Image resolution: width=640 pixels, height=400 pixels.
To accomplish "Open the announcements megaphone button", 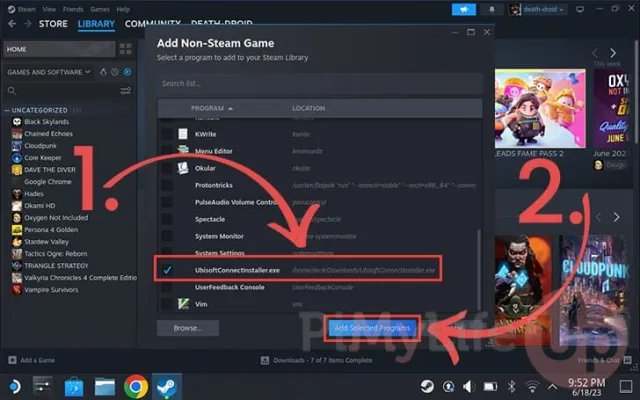I will click(x=464, y=9).
